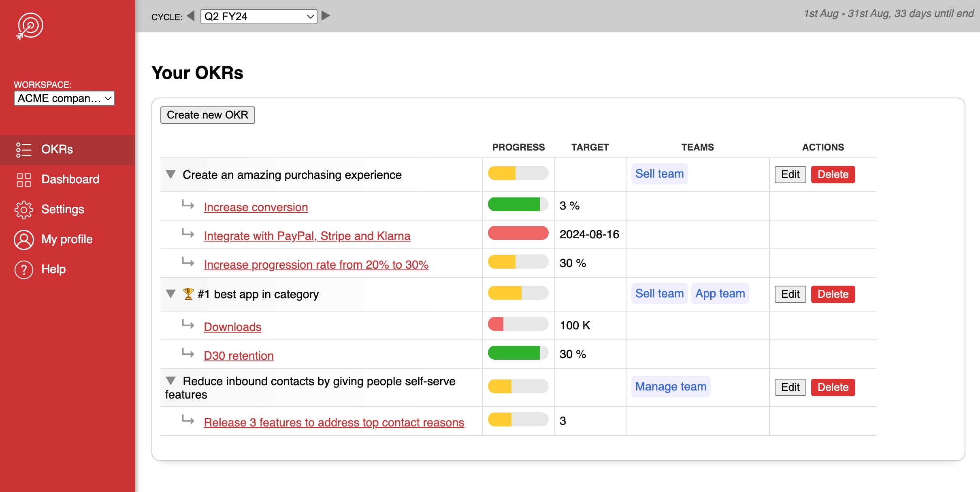Viewport: 980px width, 492px height.
Task: Click the Increase conversion key result link
Action: point(256,206)
